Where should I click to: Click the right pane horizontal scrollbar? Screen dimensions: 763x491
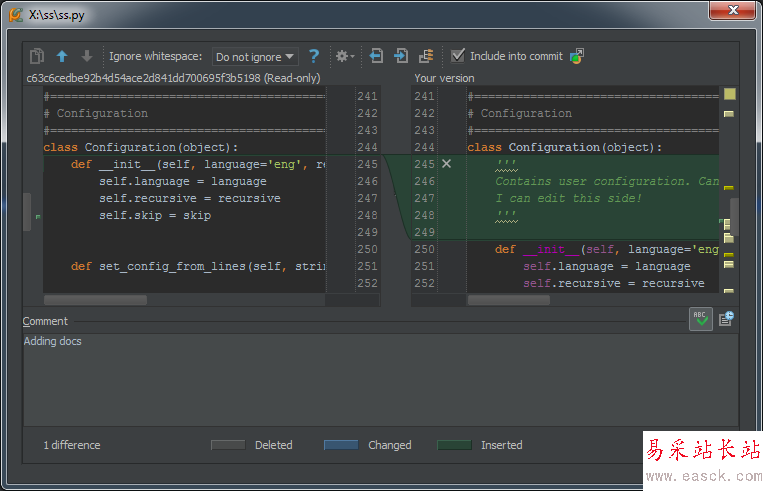tap(509, 300)
